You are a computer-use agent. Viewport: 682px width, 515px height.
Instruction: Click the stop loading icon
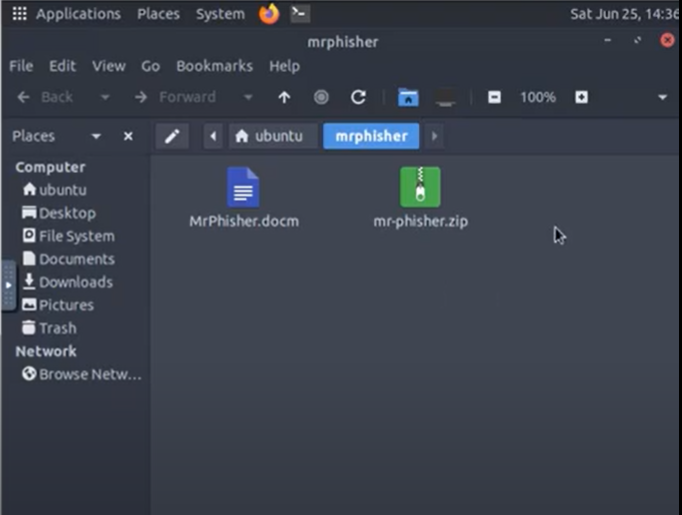click(321, 97)
